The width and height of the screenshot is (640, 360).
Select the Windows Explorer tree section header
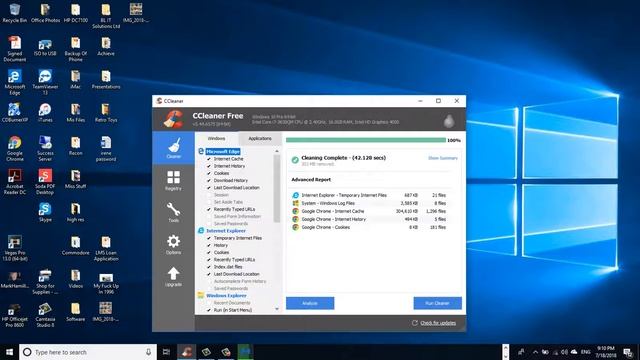coord(226,296)
